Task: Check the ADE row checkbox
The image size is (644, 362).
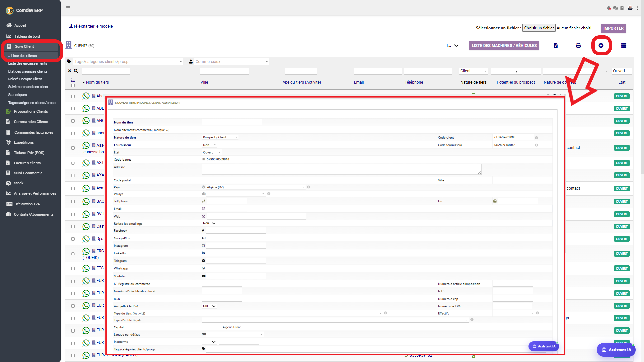Action: pos(73,109)
